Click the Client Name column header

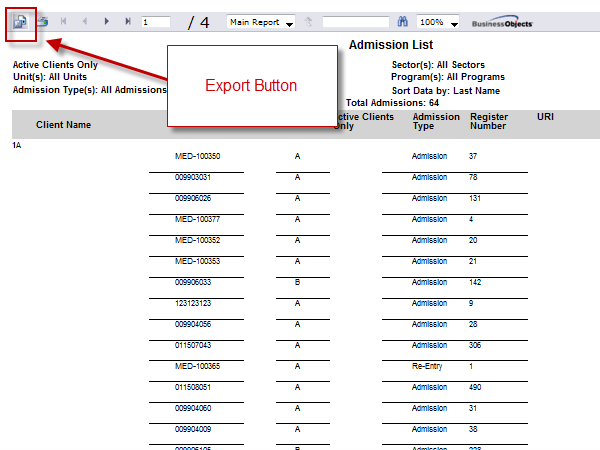(64, 125)
